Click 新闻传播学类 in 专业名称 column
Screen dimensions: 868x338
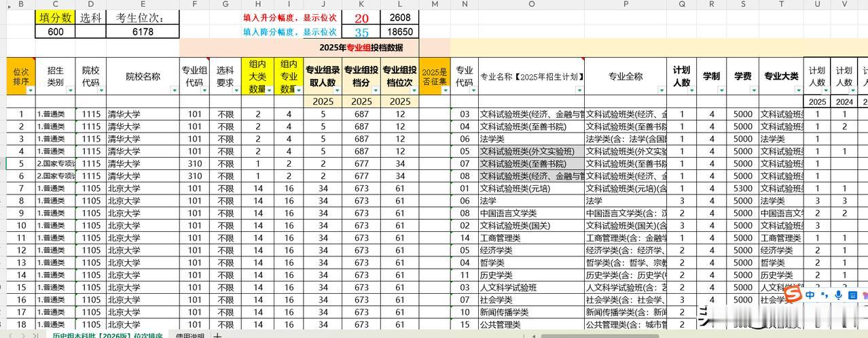(x=531, y=312)
